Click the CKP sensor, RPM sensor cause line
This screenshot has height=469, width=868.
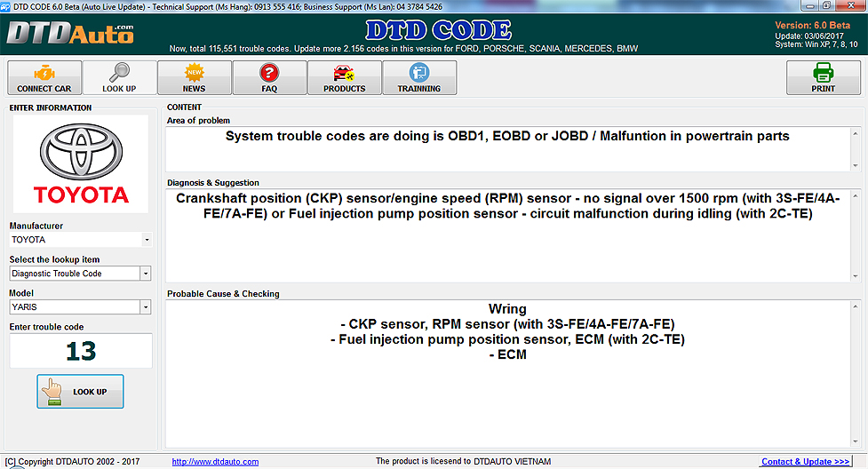507,324
